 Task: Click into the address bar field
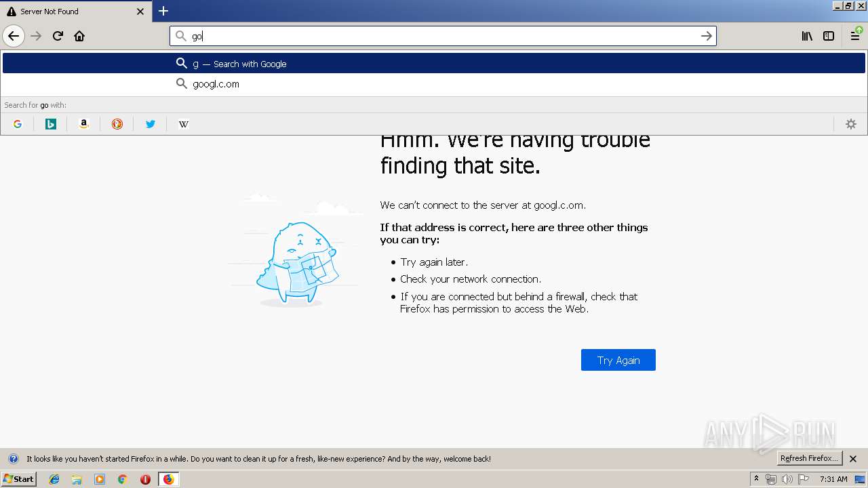pos(443,36)
